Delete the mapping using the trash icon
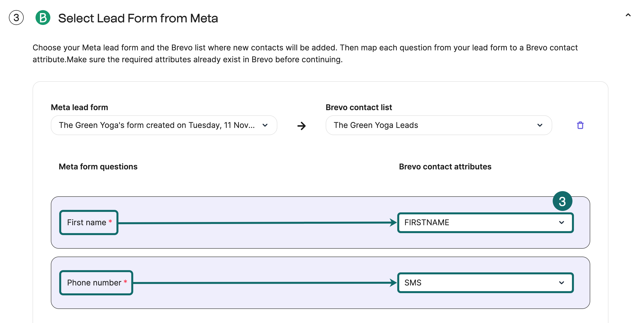The image size is (644, 323). pyautogui.click(x=580, y=125)
